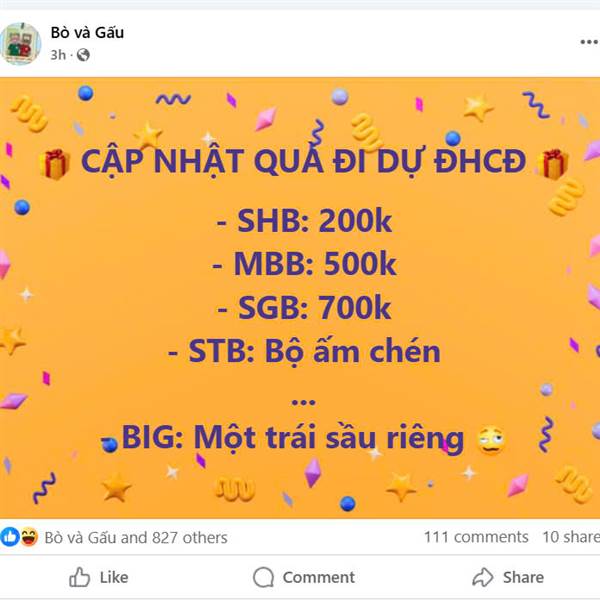Click the globe public audience icon
The image size is (600, 600).
point(83,55)
